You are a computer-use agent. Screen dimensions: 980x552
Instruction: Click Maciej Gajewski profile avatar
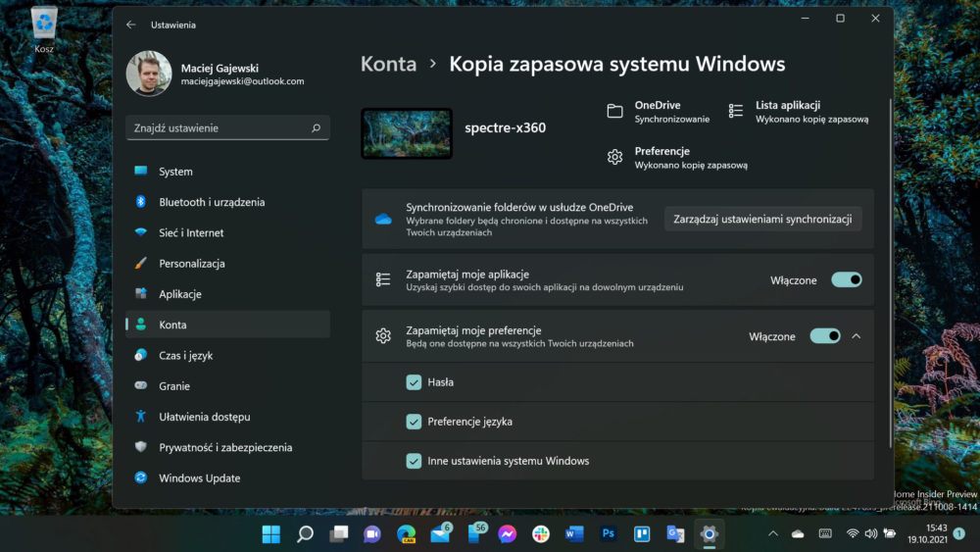(149, 74)
